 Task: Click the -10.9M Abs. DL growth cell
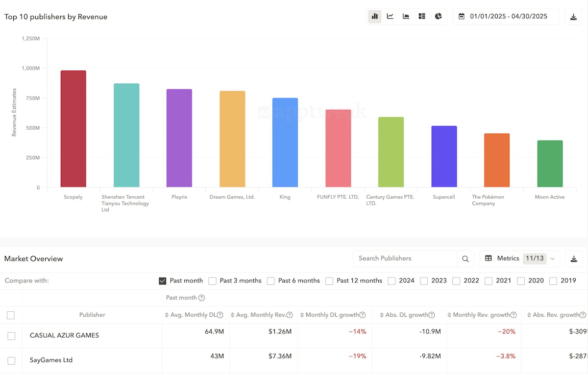click(x=430, y=331)
